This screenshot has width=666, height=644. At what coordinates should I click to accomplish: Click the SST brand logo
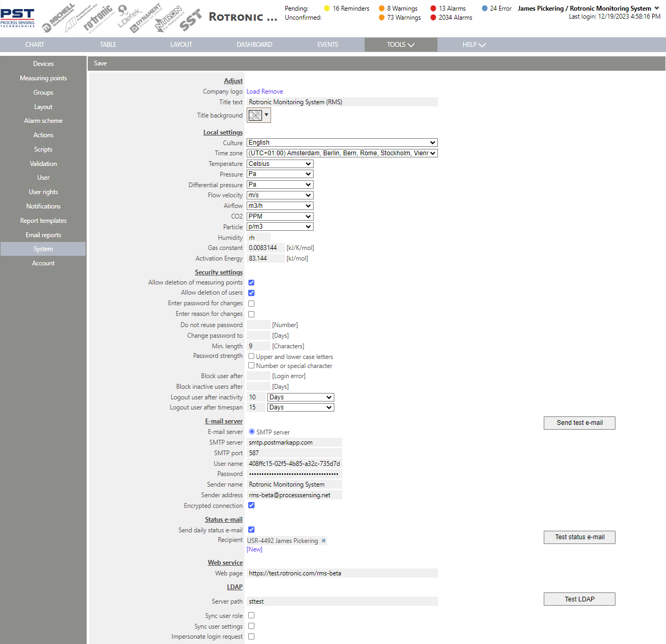[191, 21]
